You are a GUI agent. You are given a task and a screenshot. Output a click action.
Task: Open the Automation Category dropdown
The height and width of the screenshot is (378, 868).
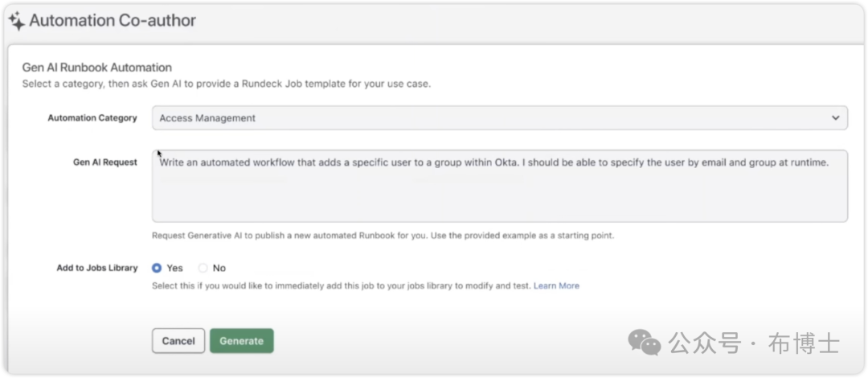click(x=499, y=118)
